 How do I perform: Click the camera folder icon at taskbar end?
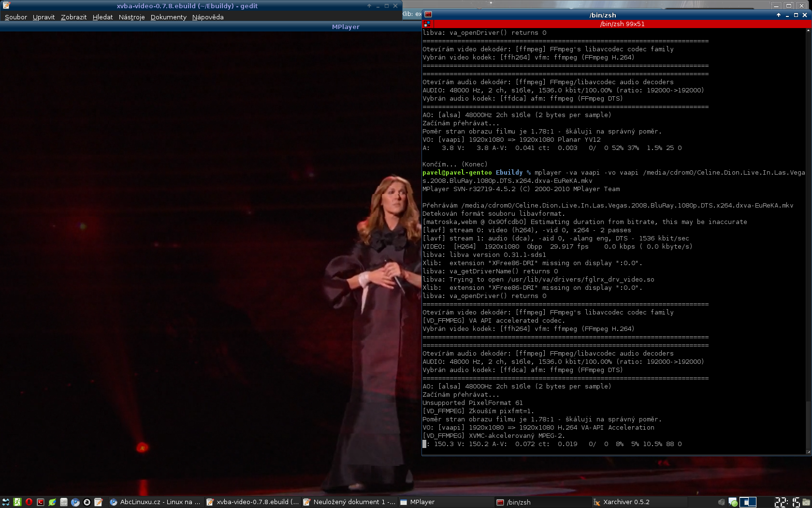(806, 502)
